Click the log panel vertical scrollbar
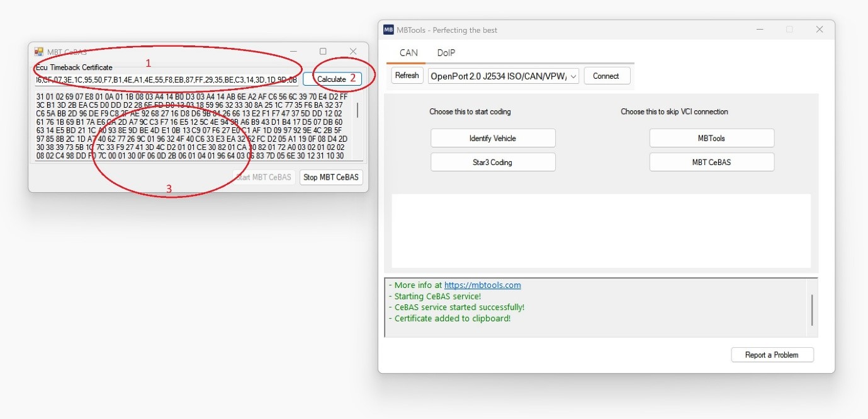Image resolution: width=868 pixels, height=419 pixels. pos(812,309)
